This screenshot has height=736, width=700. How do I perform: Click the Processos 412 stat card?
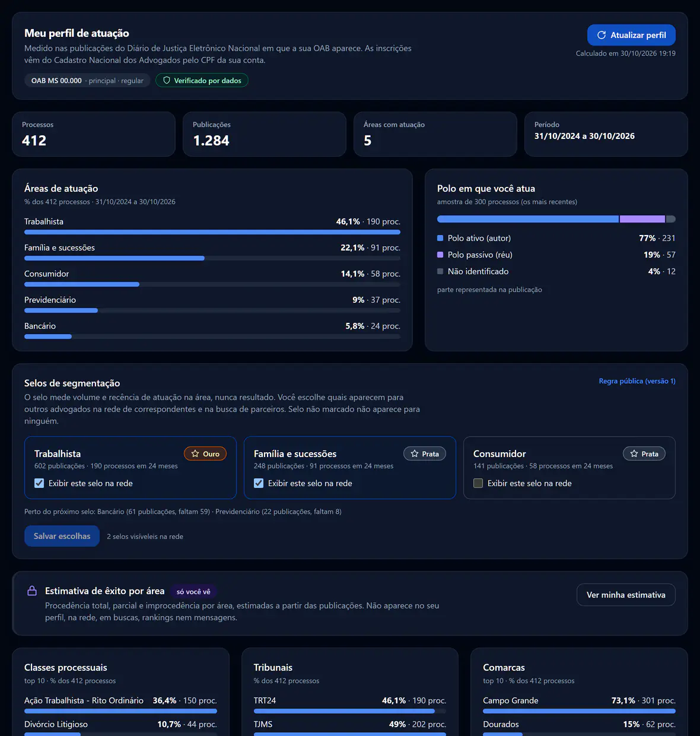(x=94, y=134)
